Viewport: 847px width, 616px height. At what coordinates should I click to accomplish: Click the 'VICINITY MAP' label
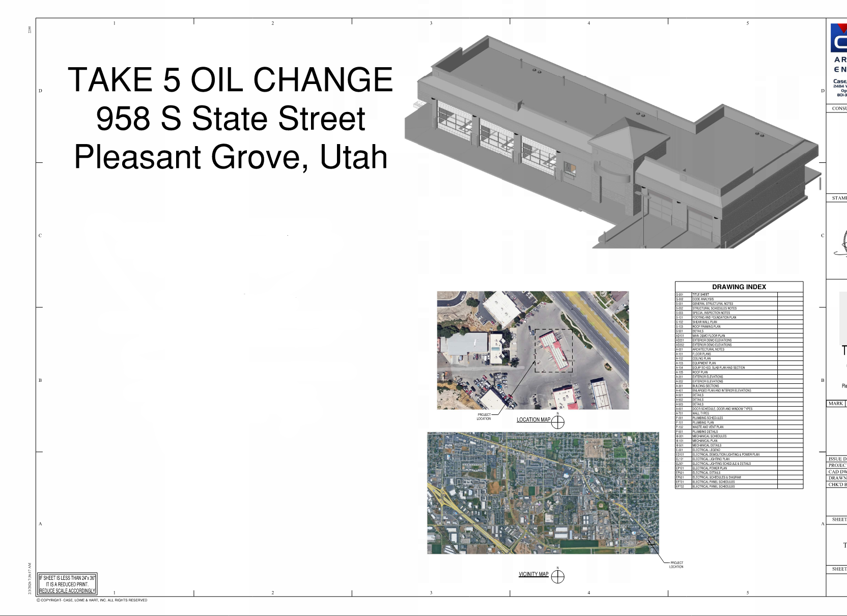coord(533,574)
